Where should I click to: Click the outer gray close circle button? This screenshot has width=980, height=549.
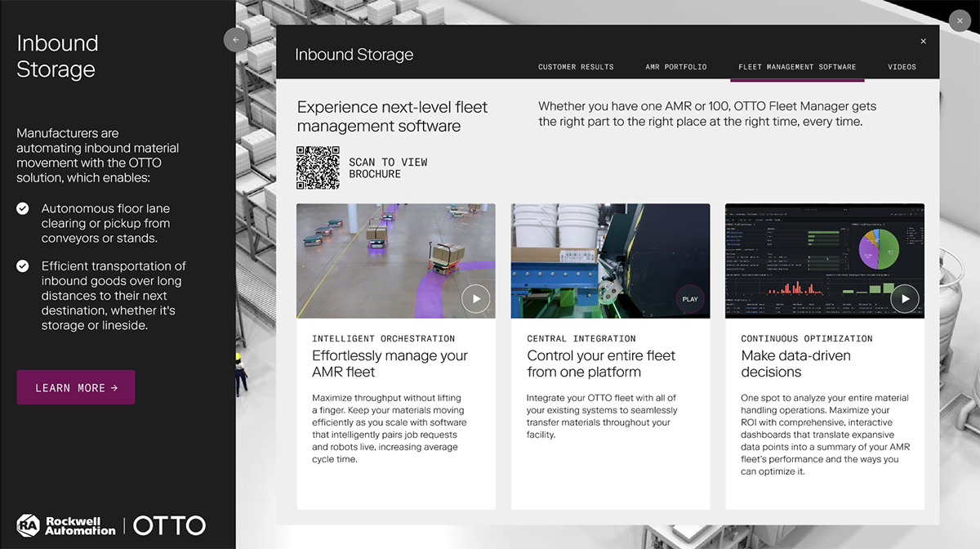tap(960, 20)
